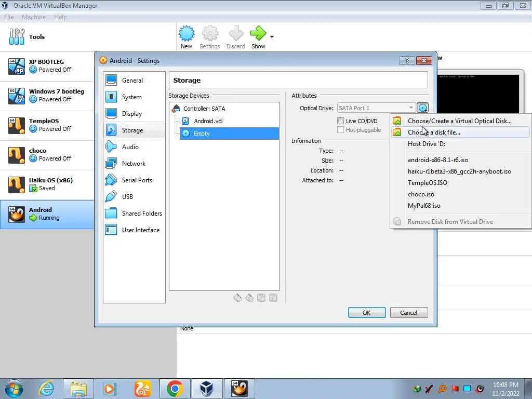
Task: Switch to Android VM window taskbar icon
Action: point(239,389)
